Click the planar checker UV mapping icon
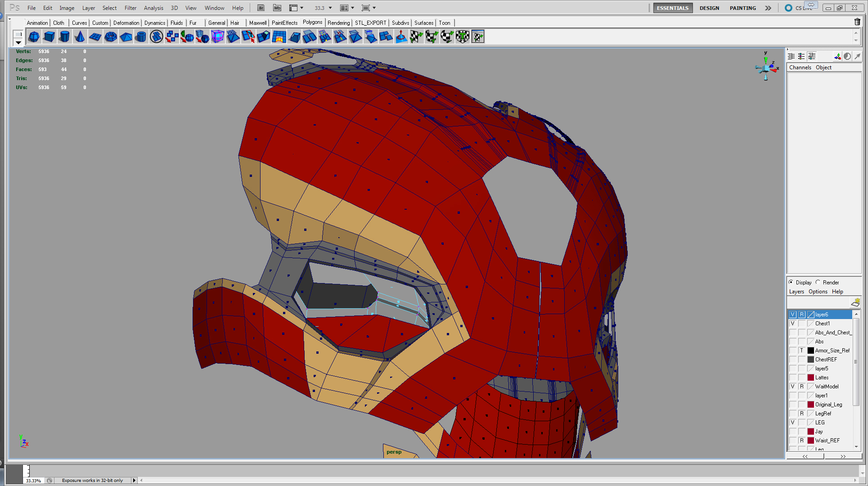The image size is (868, 486). tap(417, 36)
